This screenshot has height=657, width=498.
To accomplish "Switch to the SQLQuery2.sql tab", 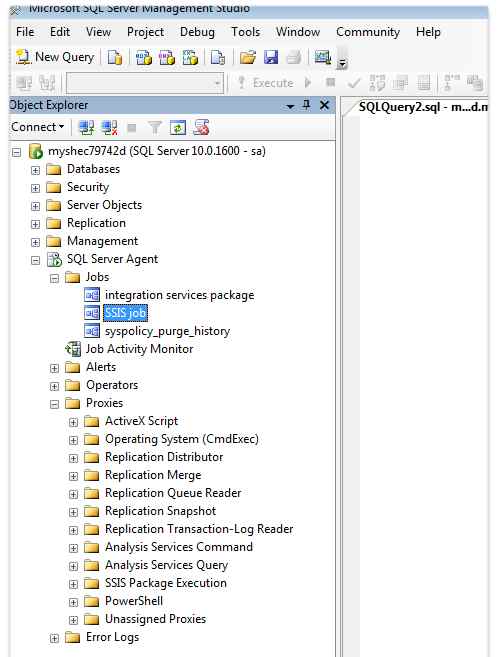I will click(423, 107).
